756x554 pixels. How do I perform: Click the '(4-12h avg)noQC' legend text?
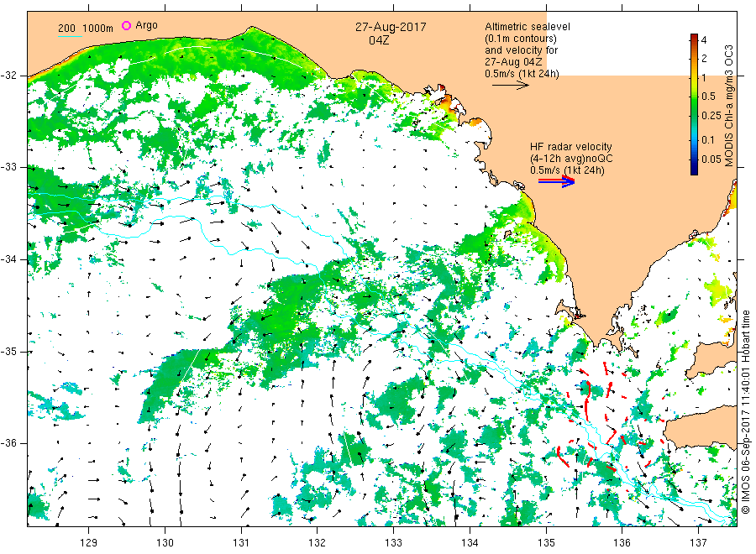click(x=571, y=159)
